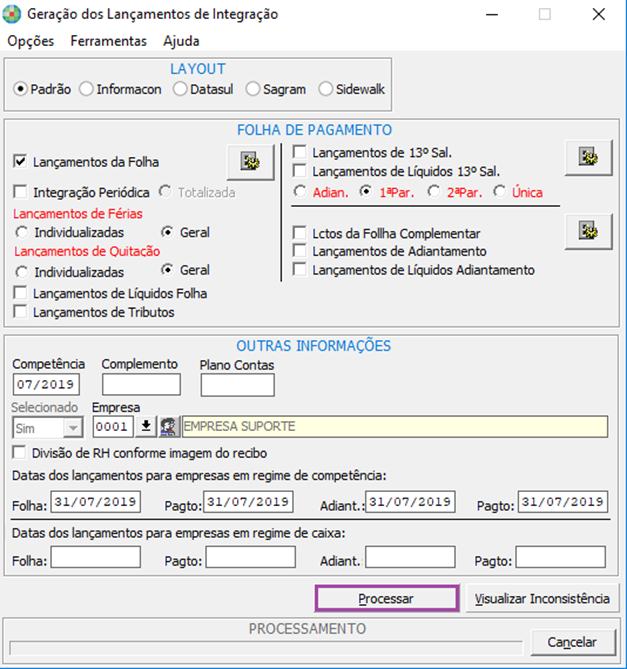This screenshot has width=627, height=669.
Task: Click the Processar button
Action: click(x=387, y=598)
